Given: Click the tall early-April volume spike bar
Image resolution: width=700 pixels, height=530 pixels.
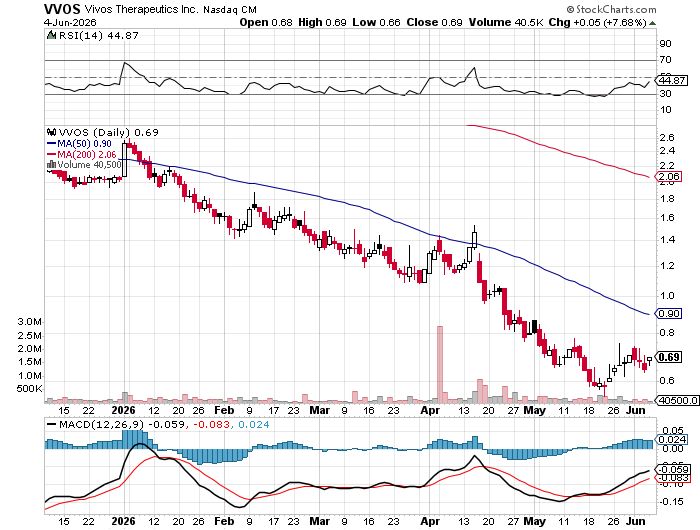Looking at the screenshot, I should (x=440, y=364).
